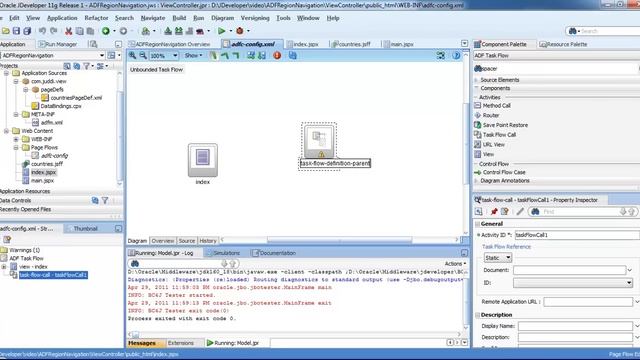Open the Thumbnail tab

(x=85, y=229)
